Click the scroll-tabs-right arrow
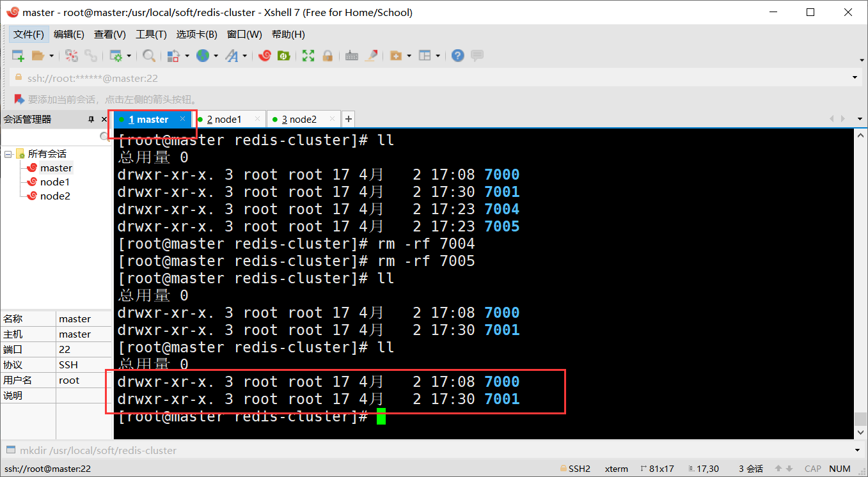Screen dimensions: 868x477 [844, 119]
